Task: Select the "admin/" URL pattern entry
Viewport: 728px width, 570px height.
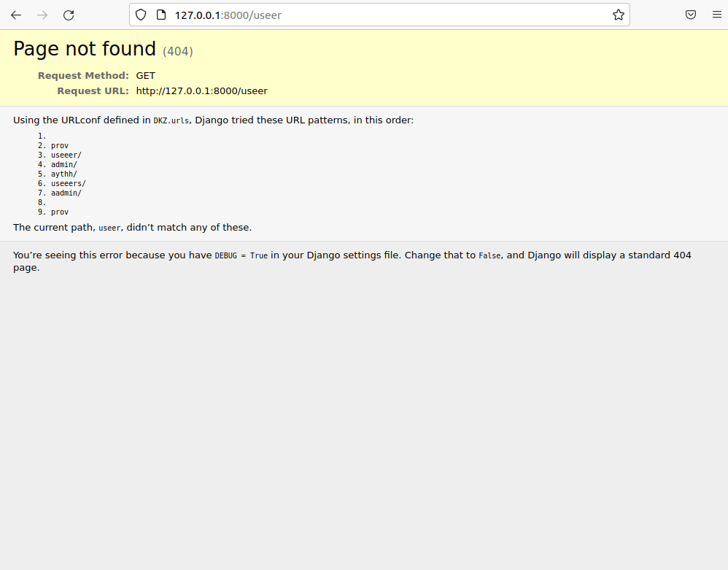Action: 63,165
